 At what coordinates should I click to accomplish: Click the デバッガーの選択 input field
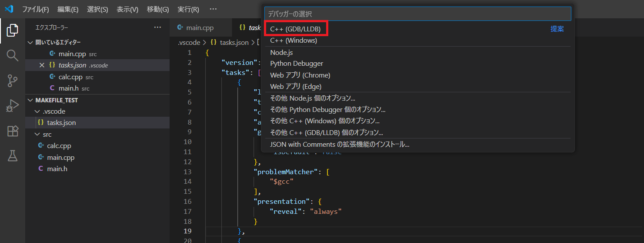pyautogui.click(x=417, y=14)
